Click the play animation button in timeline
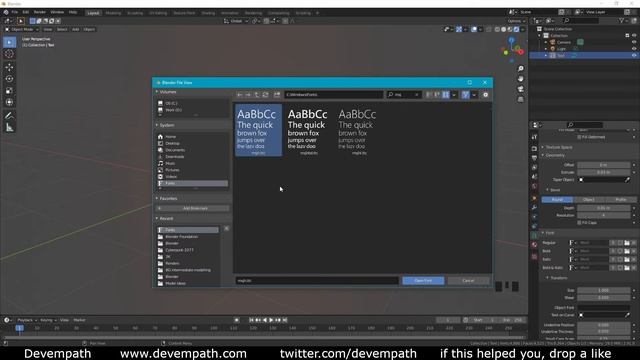This screenshot has height=360, width=640. (271, 320)
